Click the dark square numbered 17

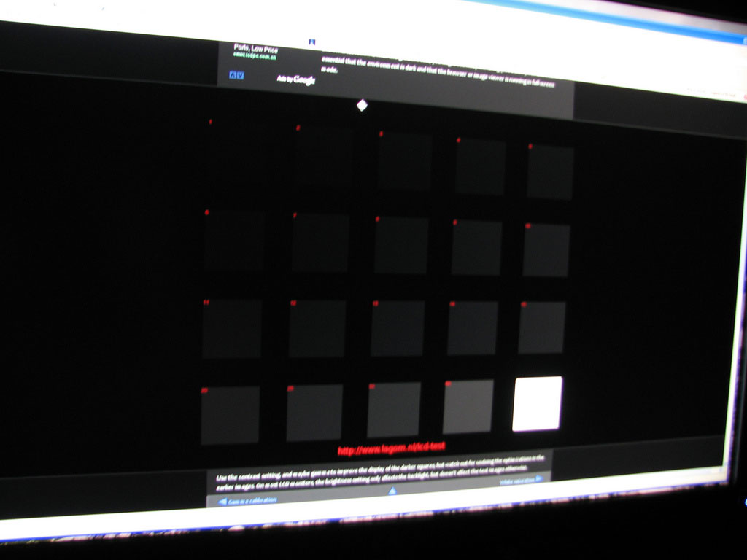(x=314, y=413)
